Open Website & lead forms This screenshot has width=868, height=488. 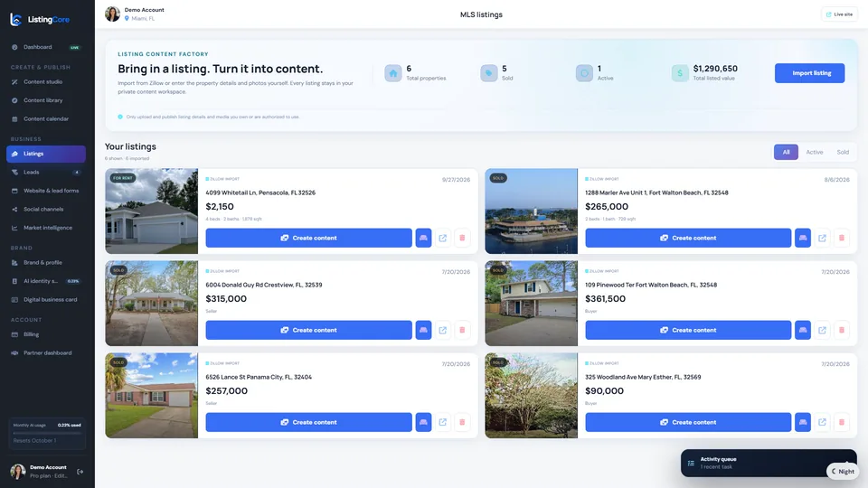click(x=46, y=191)
